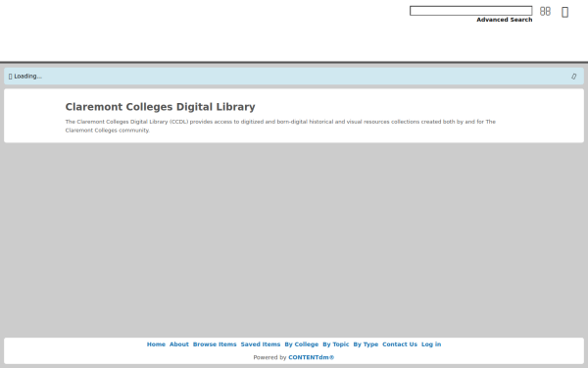Go to Home in the footer

[156, 344]
